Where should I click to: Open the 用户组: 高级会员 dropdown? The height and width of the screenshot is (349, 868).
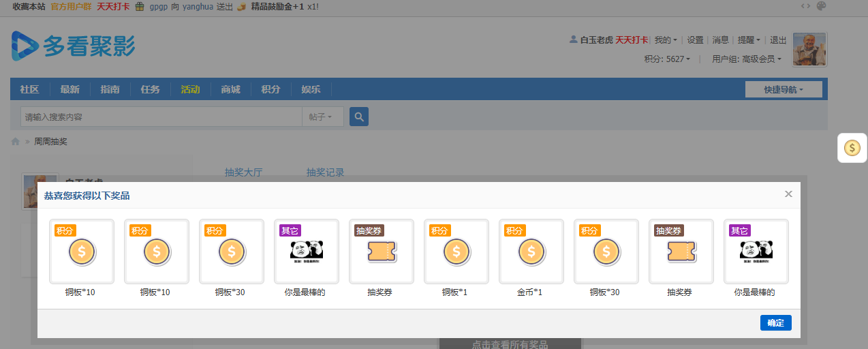coord(746,59)
